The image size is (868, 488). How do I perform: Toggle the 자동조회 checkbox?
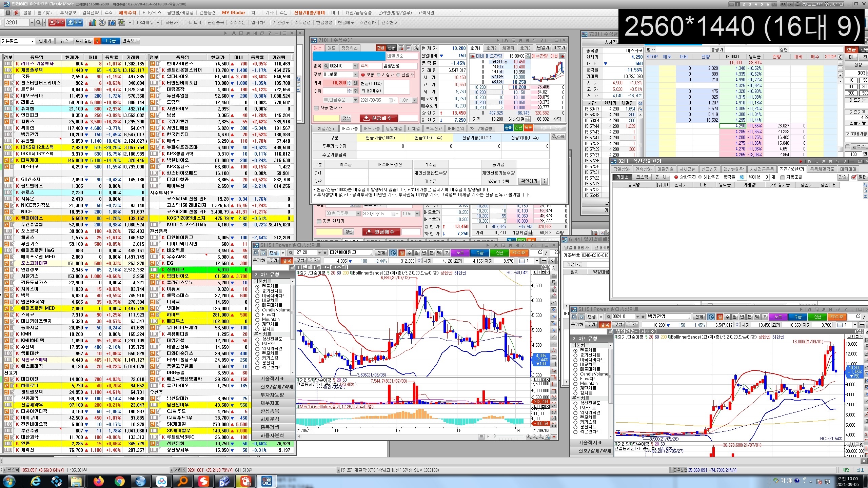[783, 177]
